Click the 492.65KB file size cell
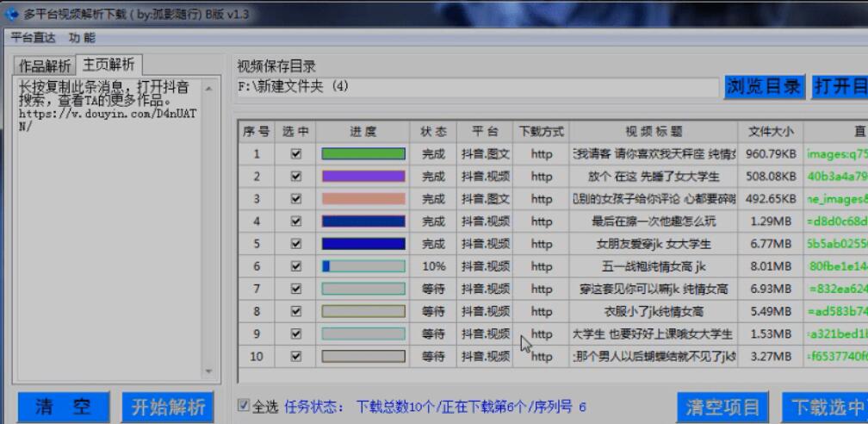The width and height of the screenshot is (868, 424). 771,199
